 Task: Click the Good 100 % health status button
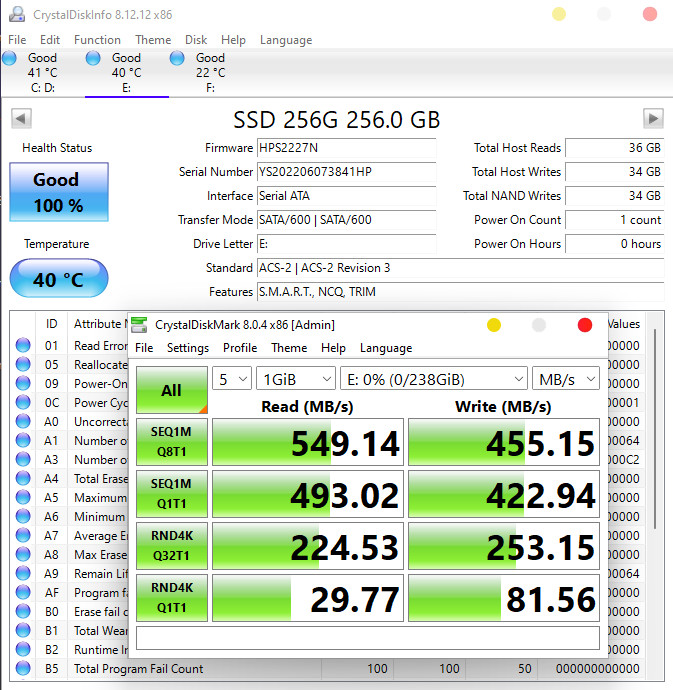[59, 192]
